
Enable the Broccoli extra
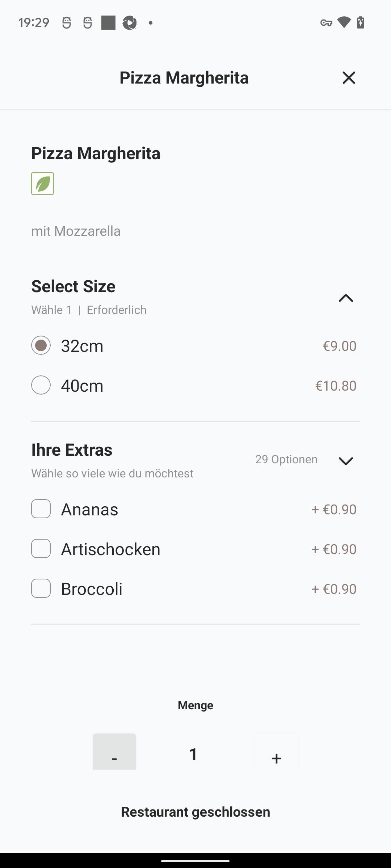point(41,588)
